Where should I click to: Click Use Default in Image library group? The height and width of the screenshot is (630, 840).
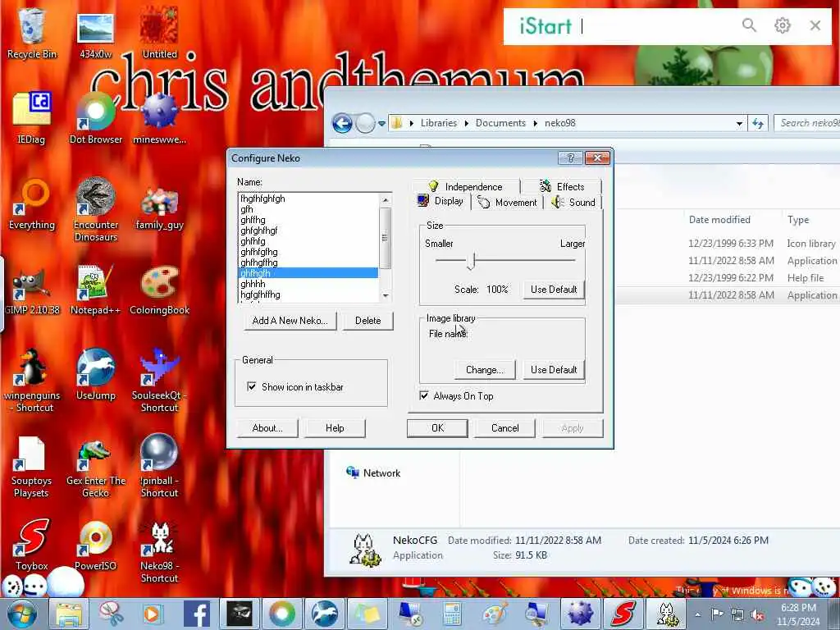pyautogui.click(x=554, y=370)
